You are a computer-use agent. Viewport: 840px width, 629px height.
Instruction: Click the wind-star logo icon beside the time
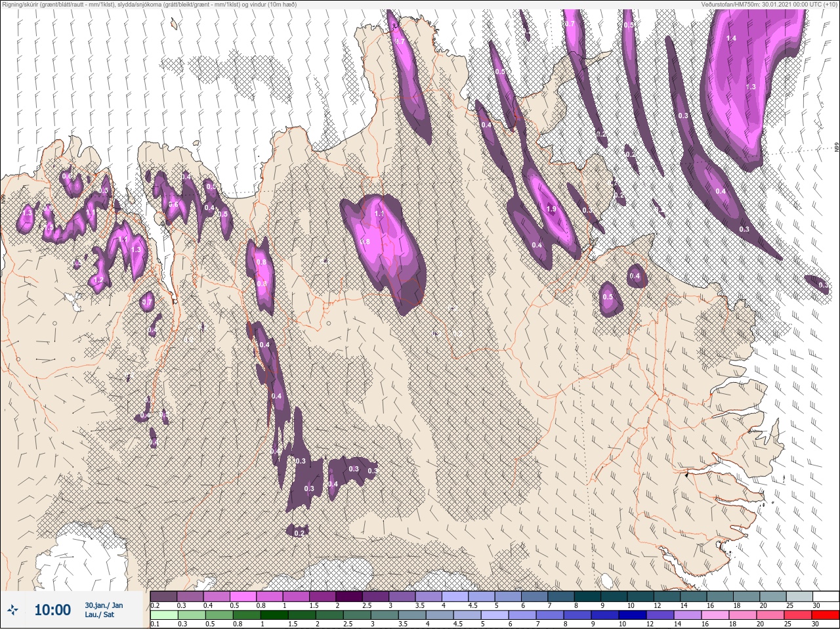[12, 610]
